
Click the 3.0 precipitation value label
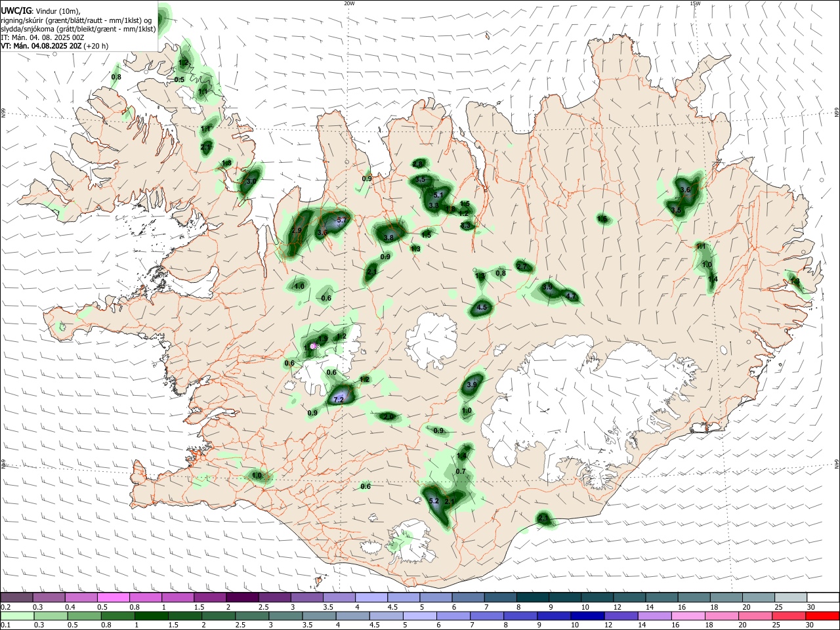251,181
